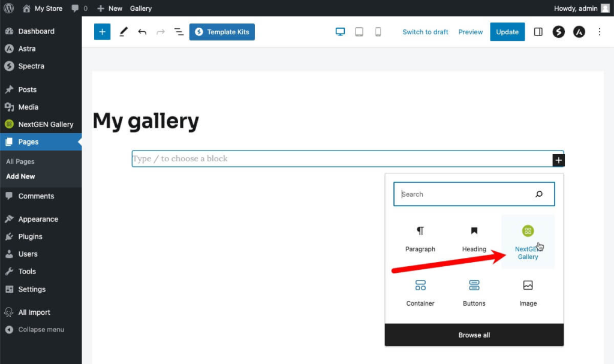
Task: Open the Media library menu
Action: 41,107
